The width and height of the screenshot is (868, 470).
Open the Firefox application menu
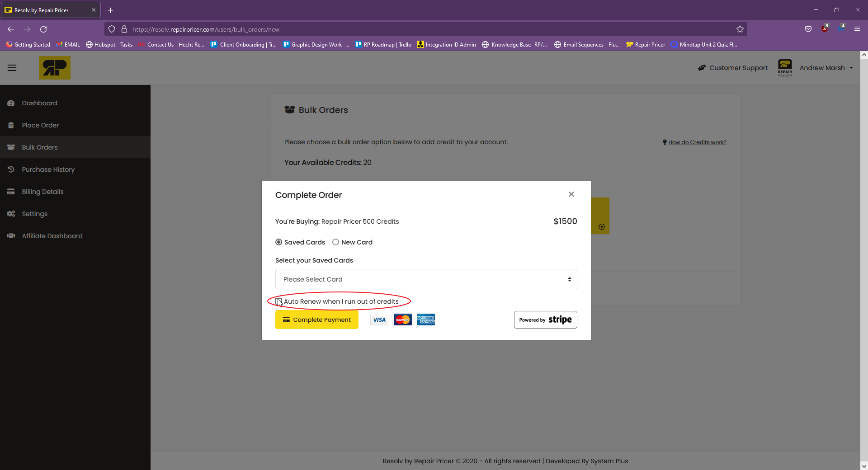click(857, 29)
